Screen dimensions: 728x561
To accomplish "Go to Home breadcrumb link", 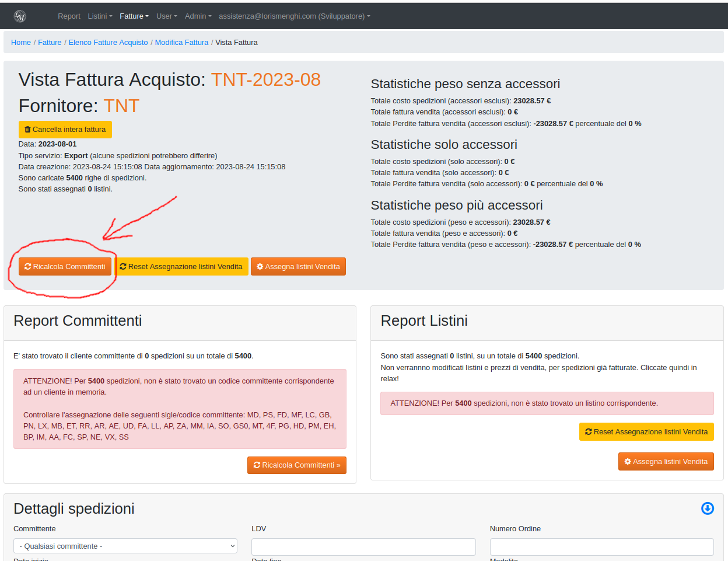I will 21,43.
